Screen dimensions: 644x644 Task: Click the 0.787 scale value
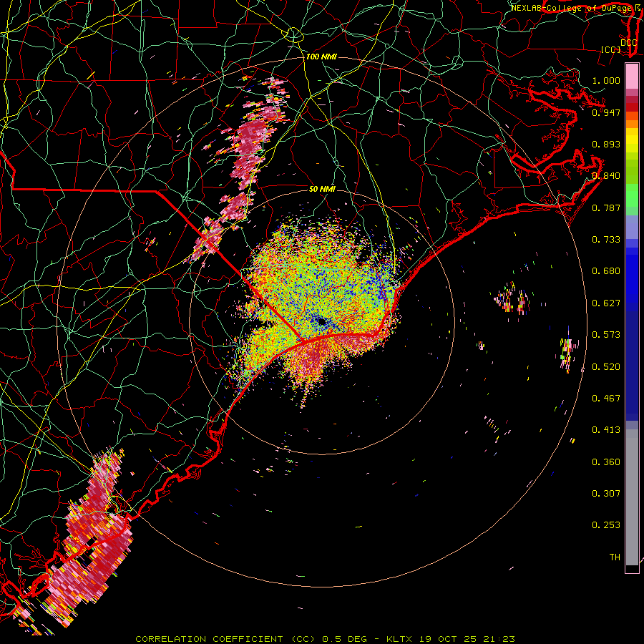(606, 208)
